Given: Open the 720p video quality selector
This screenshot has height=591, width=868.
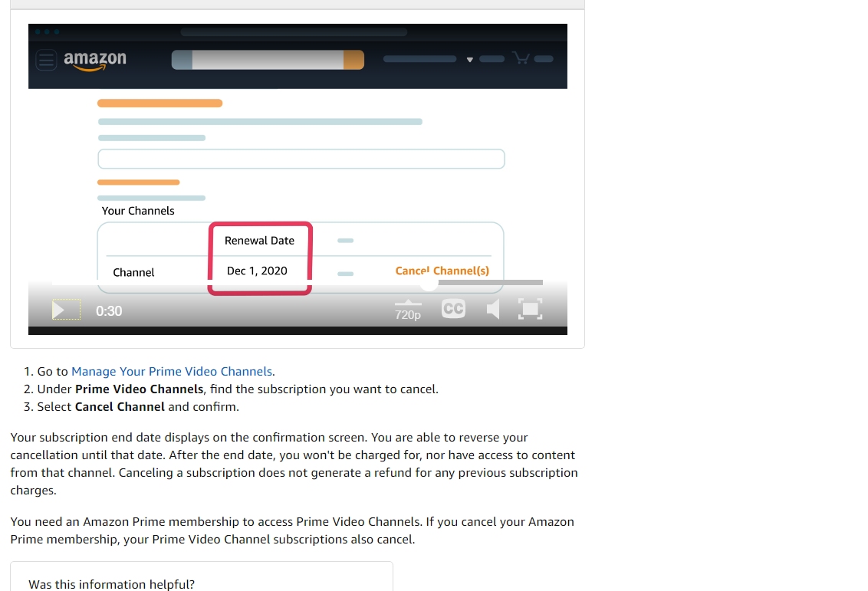Looking at the screenshot, I should pyautogui.click(x=408, y=310).
